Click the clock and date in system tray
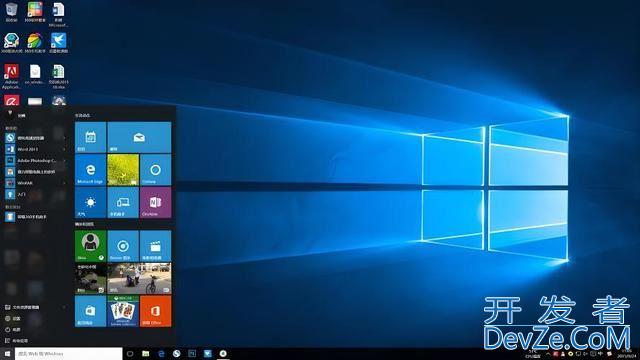 (x=627, y=353)
